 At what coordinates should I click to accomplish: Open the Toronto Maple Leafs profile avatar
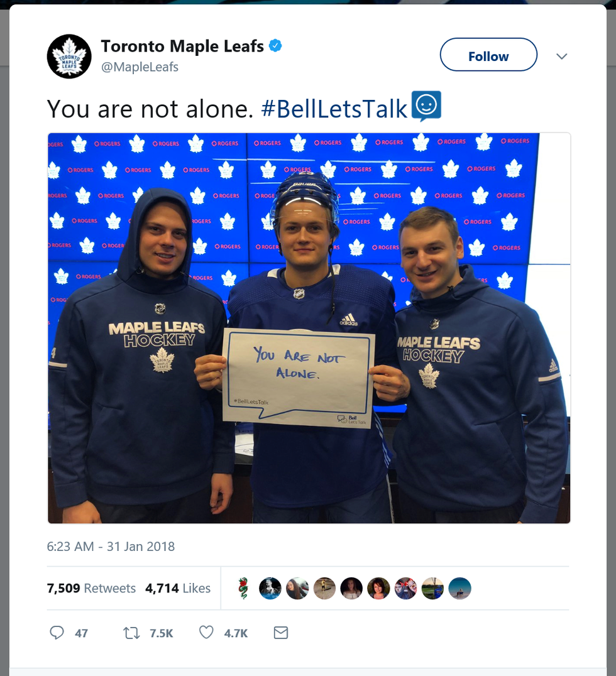[69, 57]
